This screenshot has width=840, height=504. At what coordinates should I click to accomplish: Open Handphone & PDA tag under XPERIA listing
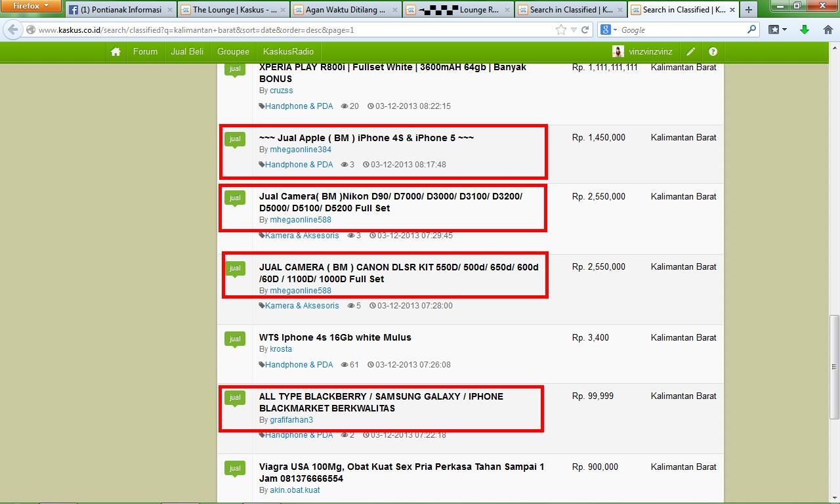[x=299, y=106]
